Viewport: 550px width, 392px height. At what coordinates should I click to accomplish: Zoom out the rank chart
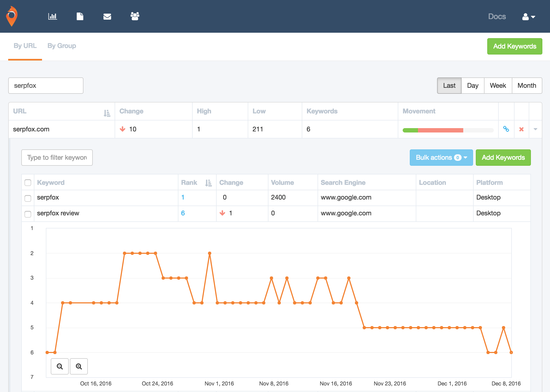tap(60, 366)
